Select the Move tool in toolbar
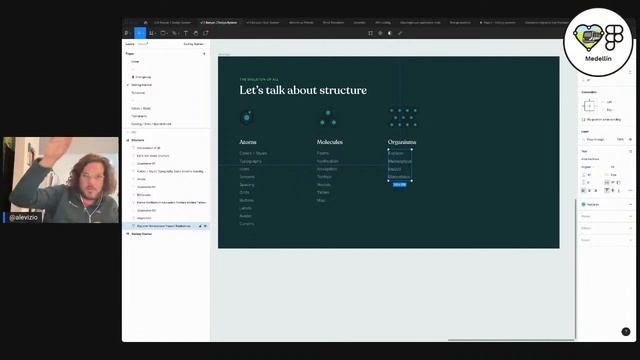The height and width of the screenshot is (360, 640). (140, 33)
